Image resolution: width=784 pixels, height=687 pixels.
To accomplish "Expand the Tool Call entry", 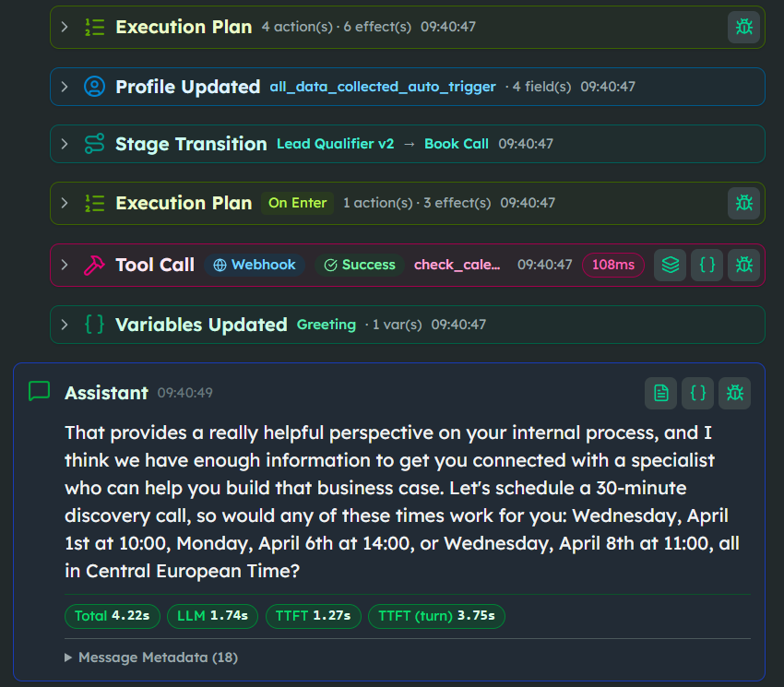I will [x=64, y=265].
